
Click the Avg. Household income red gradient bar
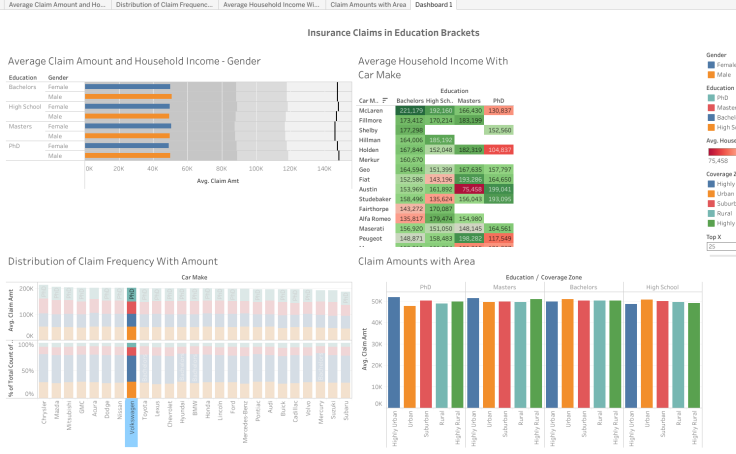click(x=720, y=150)
